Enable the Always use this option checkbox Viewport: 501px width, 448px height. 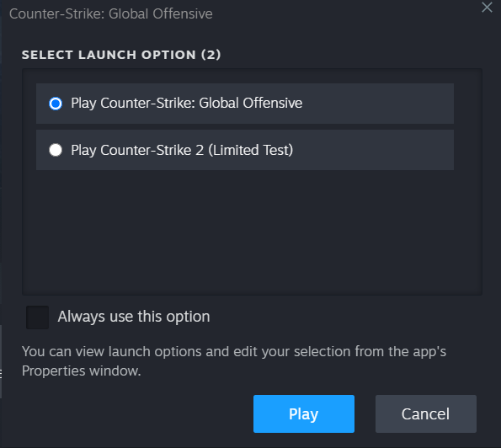[37, 317]
